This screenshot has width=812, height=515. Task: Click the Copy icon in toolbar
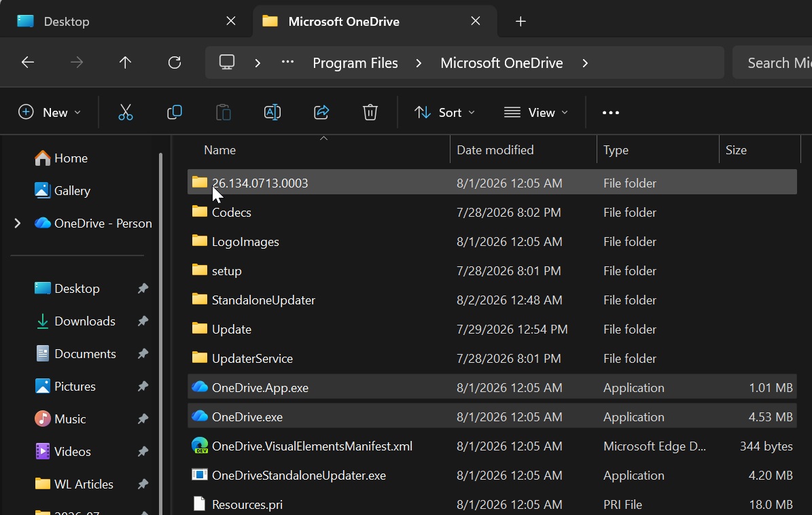175,112
